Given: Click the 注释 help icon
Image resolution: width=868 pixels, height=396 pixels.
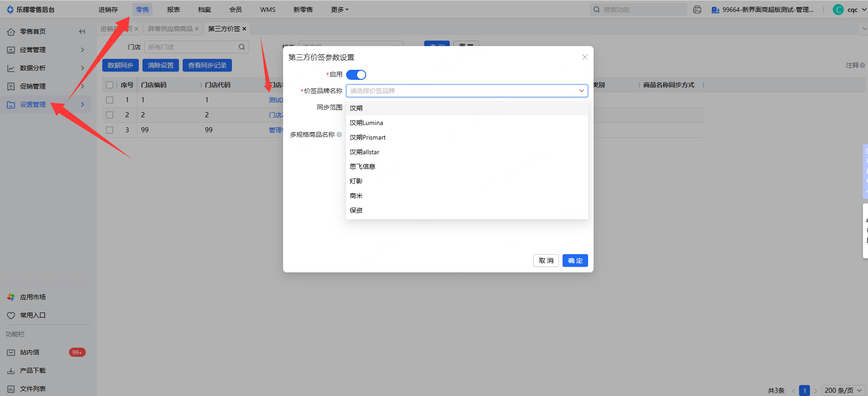Looking at the screenshot, I should pos(863,65).
